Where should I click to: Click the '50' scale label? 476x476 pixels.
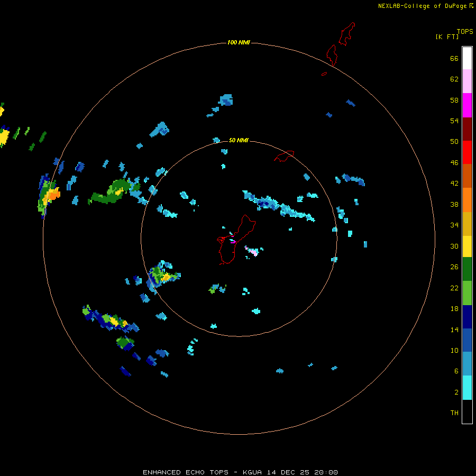point(454,142)
